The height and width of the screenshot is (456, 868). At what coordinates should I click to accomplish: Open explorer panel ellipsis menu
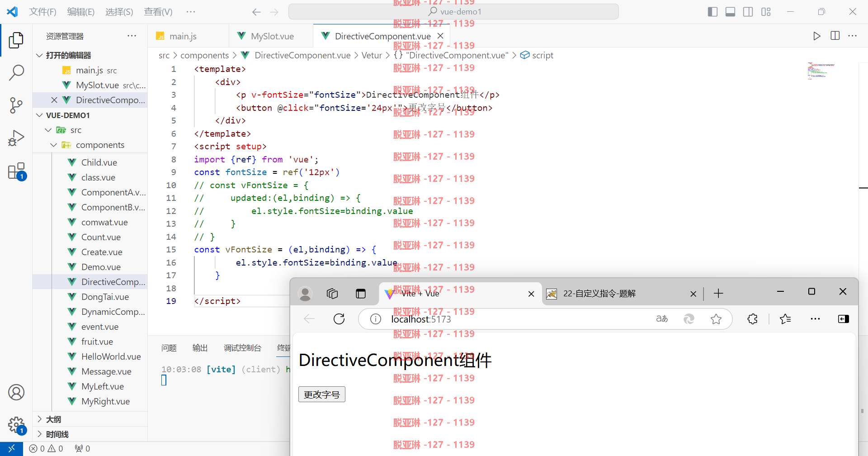132,36
